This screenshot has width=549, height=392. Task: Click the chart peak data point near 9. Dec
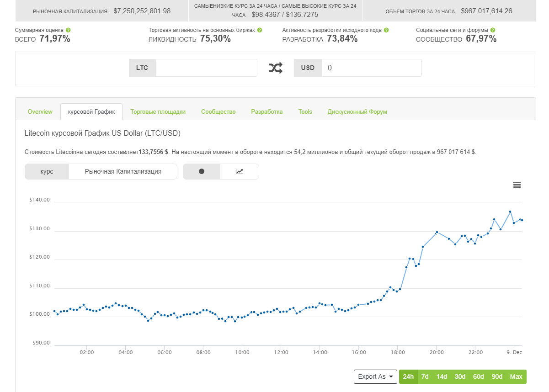click(x=510, y=212)
